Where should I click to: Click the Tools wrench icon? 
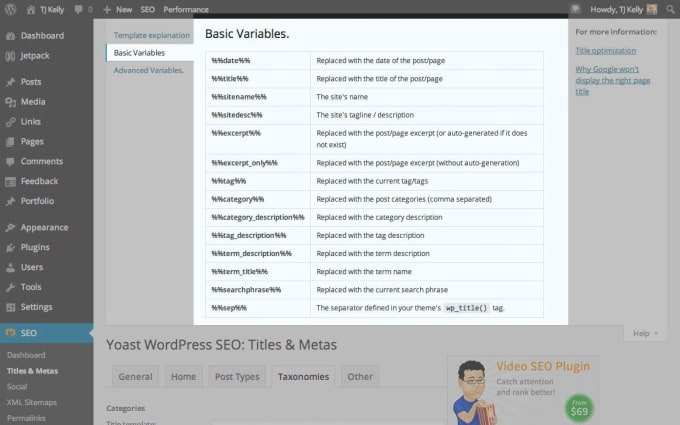click(x=10, y=287)
